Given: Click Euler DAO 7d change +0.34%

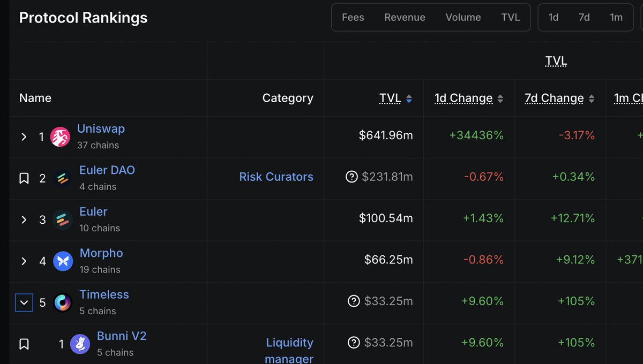Looking at the screenshot, I should pyautogui.click(x=573, y=177).
